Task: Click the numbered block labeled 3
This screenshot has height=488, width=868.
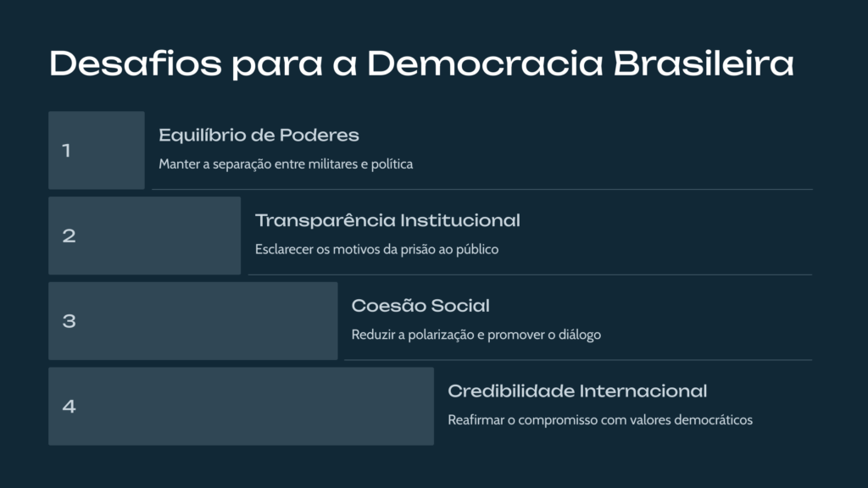Action: point(193,321)
